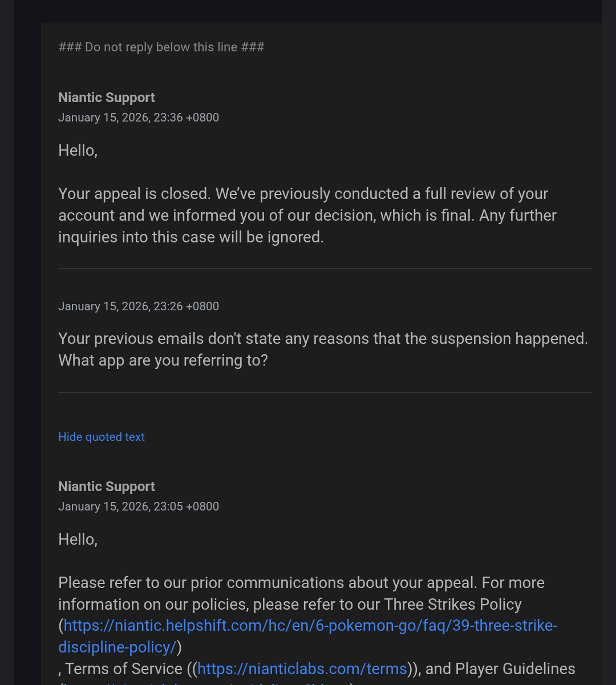The height and width of the screenshot is (685, 616).
Task: Click the 23:26 +0800 reply timestamp
Action: [139, 306]
